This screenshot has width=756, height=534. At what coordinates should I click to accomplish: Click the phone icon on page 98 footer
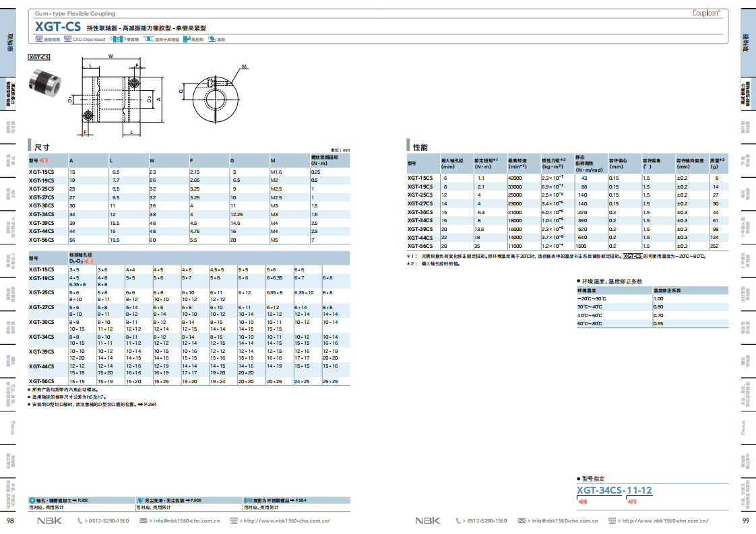tap(80, 521)
